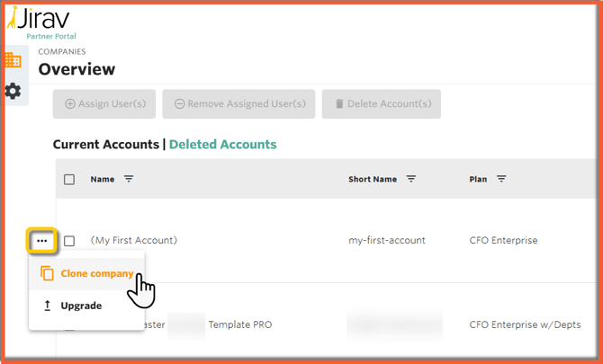Sort by the Name column header
This screenshot has width=603, height=364.
(x=103, y=179)
